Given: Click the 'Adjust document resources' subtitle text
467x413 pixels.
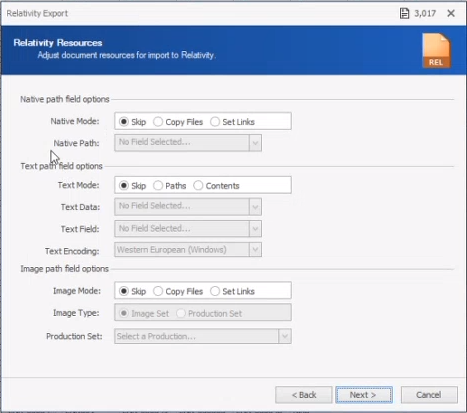Looking at the screenshot, I should (x=127, y=55).
